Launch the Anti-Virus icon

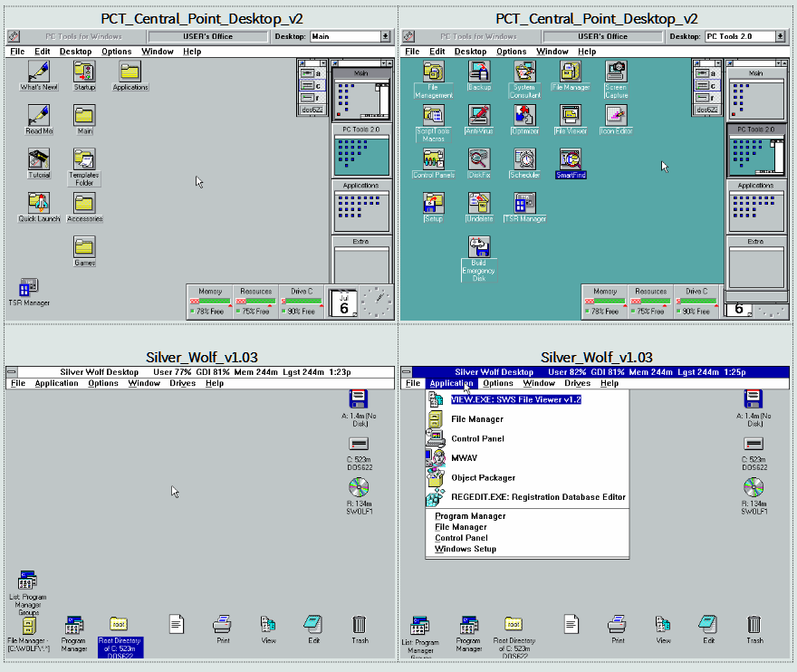click(x=479, y=120)
